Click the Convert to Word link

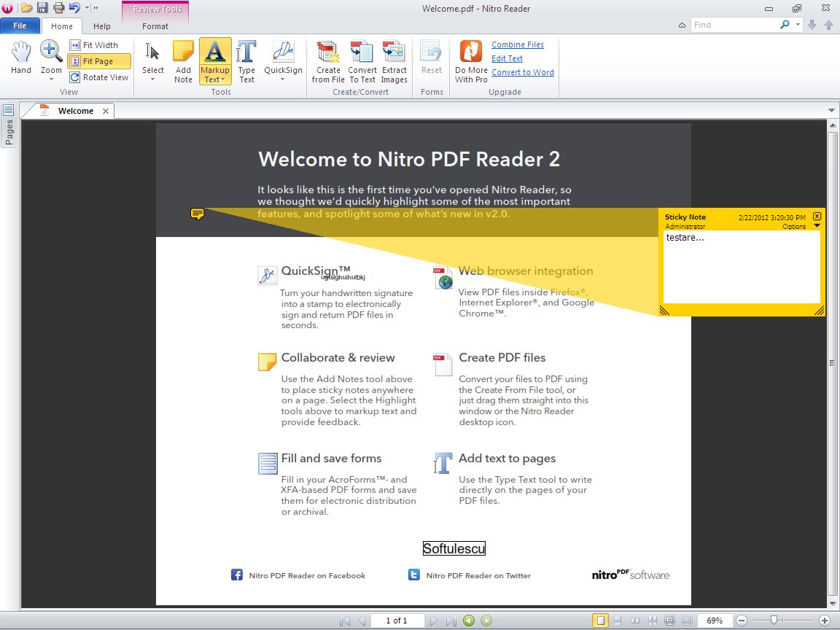click(x=522, y=72)
